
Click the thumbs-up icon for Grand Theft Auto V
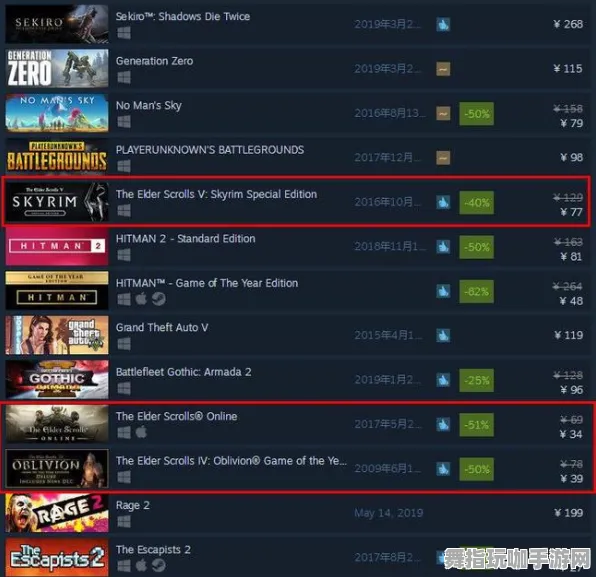pos(443,335)
